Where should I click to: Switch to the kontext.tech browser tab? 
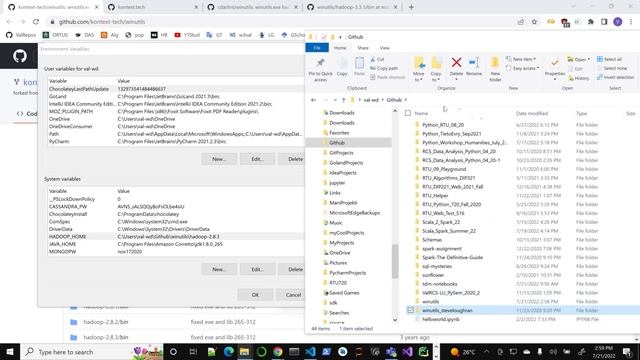(153, 7)
